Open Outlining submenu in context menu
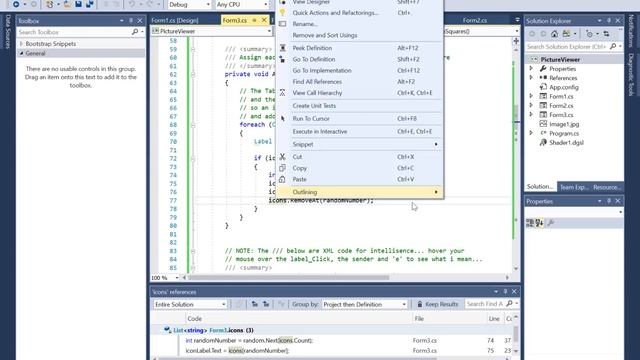The width and height of the screenshot is (640, 360). [x=359, y=192]
